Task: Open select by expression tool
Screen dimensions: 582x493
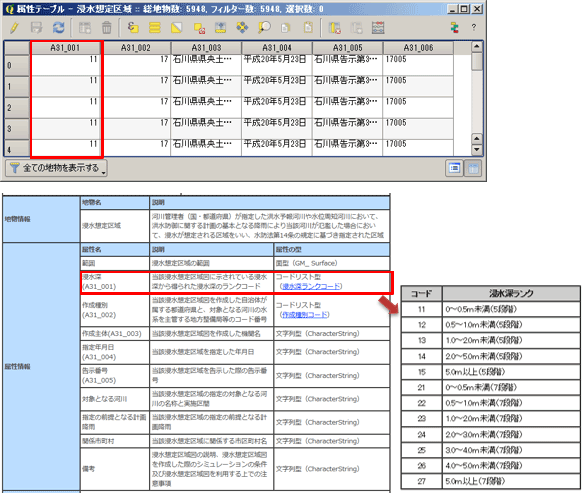Action: point(133,28)
